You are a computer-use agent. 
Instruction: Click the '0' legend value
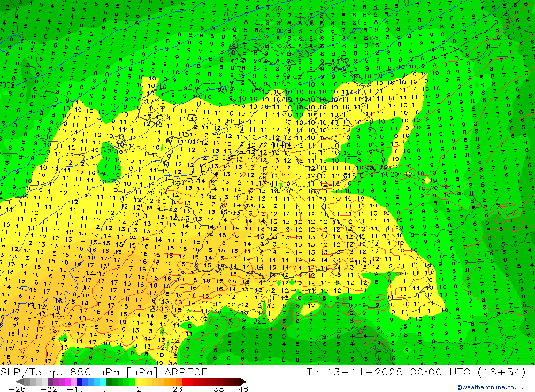click(104, 389)
